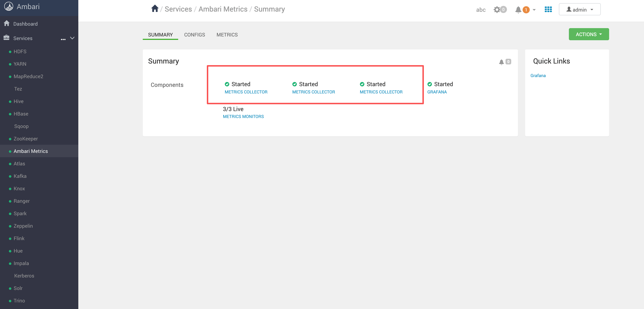Click the Services briefcase icon
The height and width of the screenshot is (309, 644).
pyautogui.click(x=7, y=38)
